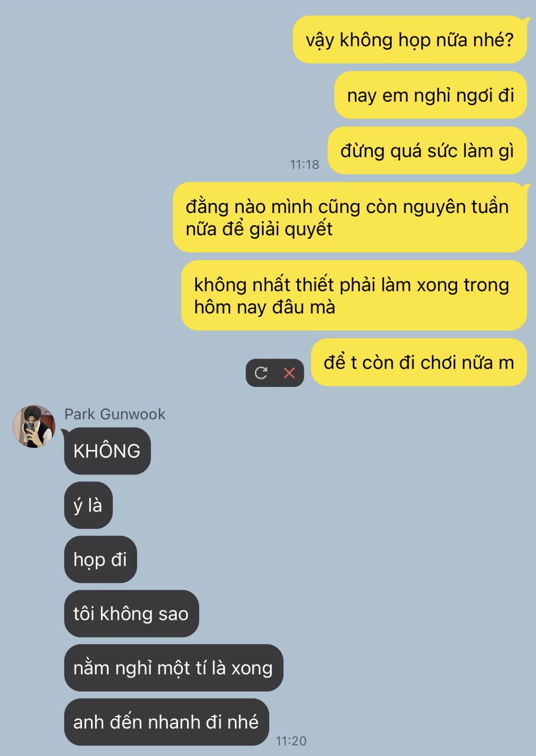The image size is (536, 756).
Task: Select the 'KHÔNG' message bubble
Action: tap(107, 451)
